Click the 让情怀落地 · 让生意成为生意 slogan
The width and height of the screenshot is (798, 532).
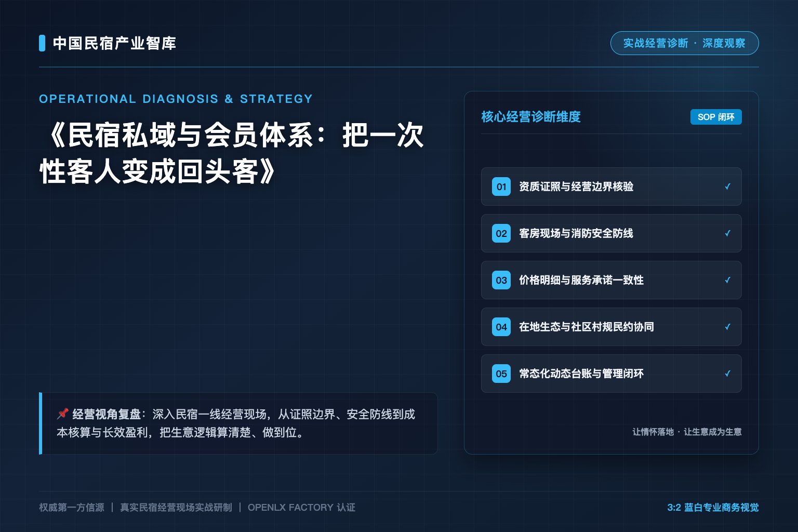click(x=687, y=432)
